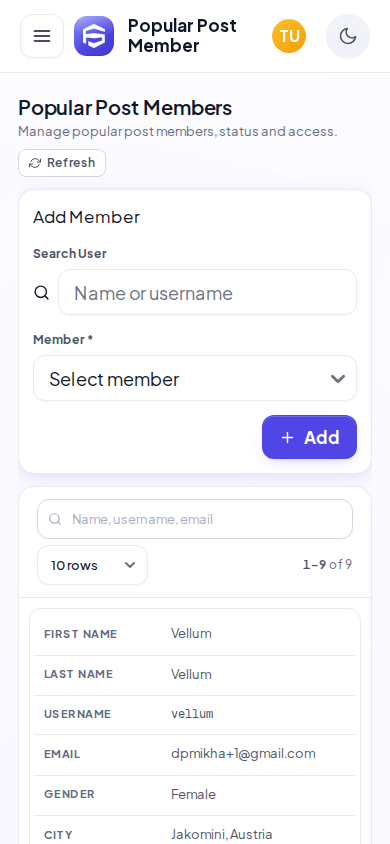
Task: Click the Add member button
Action: (x=309, y=437)
